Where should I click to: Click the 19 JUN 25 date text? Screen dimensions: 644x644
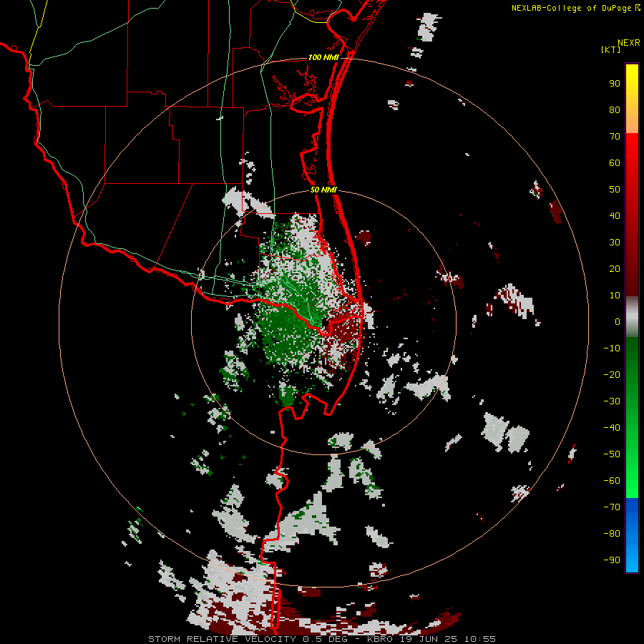click(429, 639)
